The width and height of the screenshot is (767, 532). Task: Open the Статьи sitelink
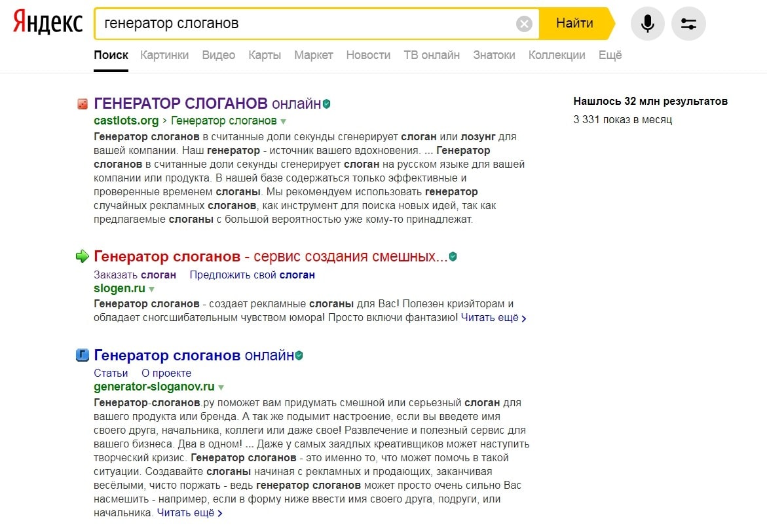pyautogui.click(x=111, y=373)
